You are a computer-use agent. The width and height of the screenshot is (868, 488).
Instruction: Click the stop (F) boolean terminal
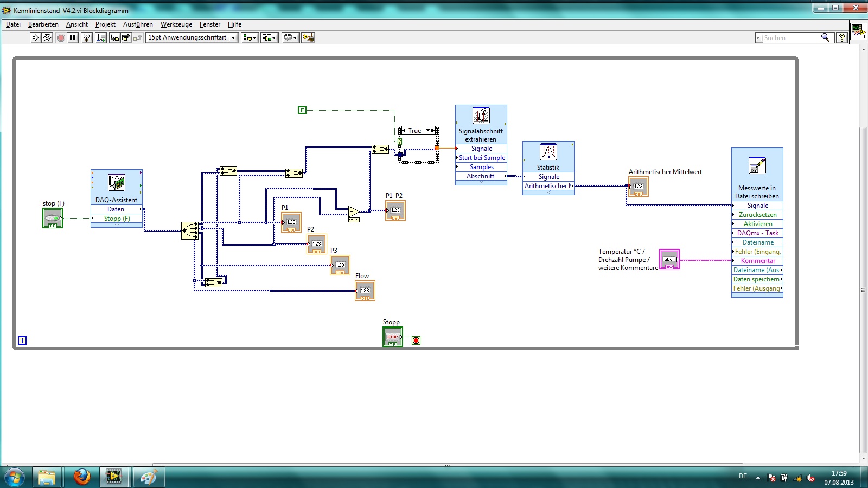tap(53, 218)
